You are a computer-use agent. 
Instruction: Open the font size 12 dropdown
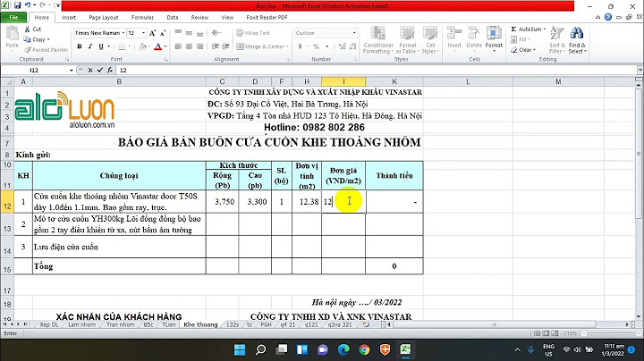[x=143, y=33]
